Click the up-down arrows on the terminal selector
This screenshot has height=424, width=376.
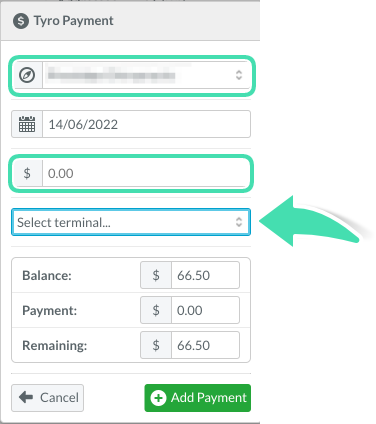pyautogui.click(x=239, y=222)
